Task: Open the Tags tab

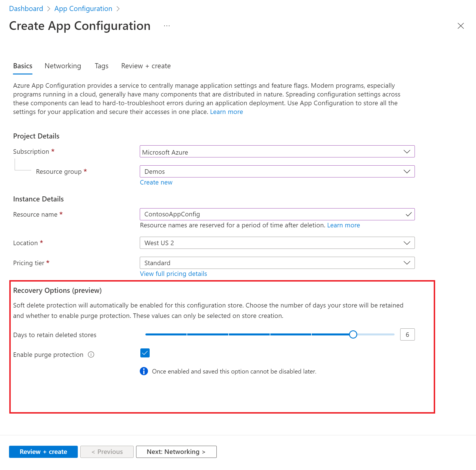Action: tap(101, 66)
